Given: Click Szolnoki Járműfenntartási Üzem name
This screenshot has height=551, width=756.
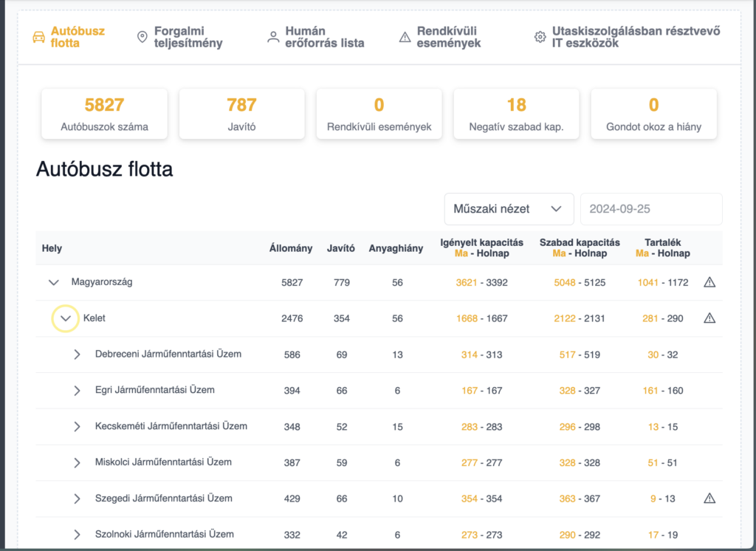Looking at the screenshot, I should [x=165, y=534].
